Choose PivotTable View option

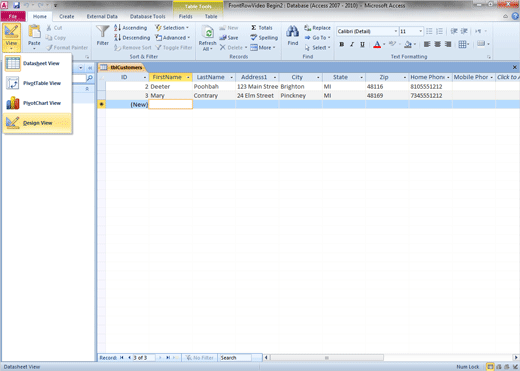[x=38, y=83]
